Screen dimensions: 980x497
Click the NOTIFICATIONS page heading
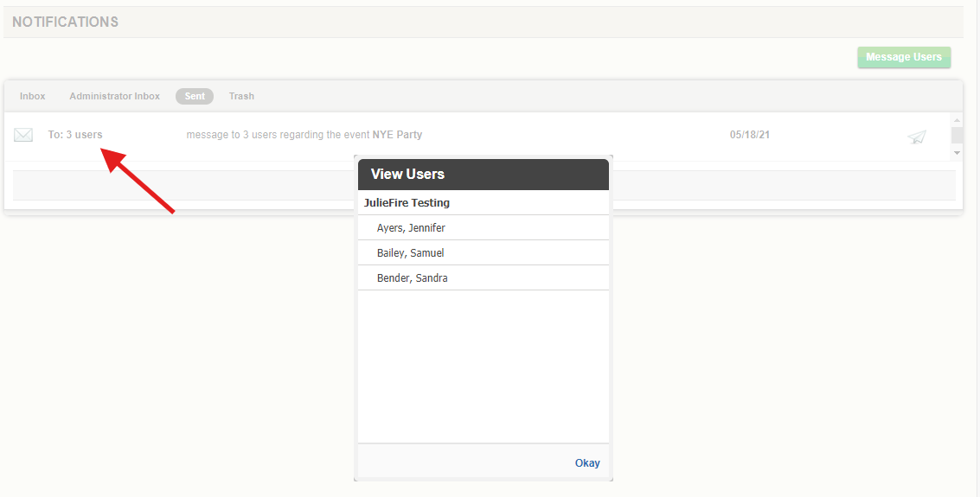click(x=65, y=22)
